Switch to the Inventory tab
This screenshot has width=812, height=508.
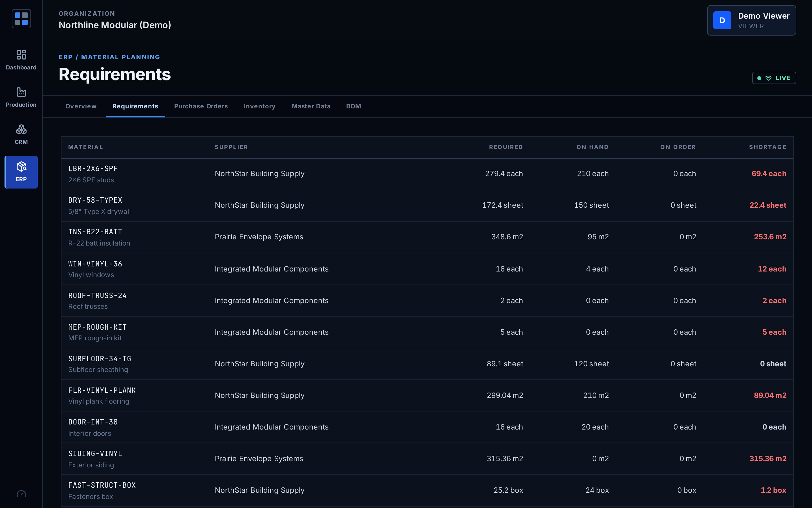click(x=259, y=106)
